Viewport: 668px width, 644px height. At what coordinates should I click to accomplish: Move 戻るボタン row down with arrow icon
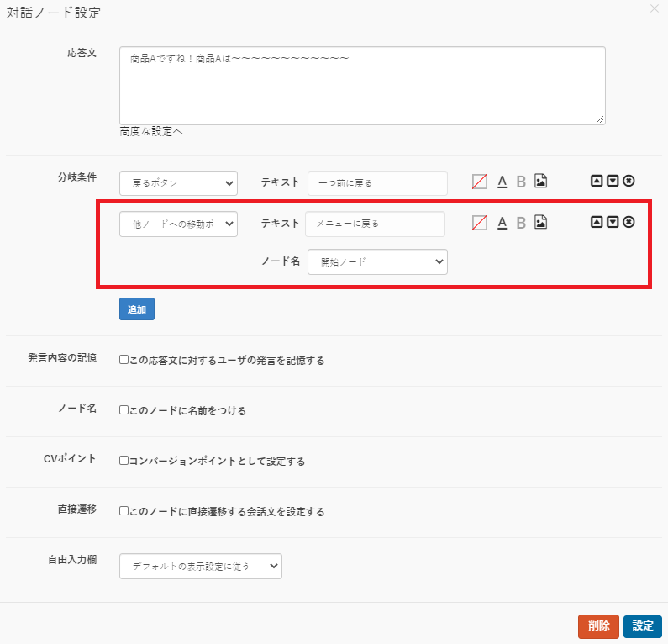click(613, 181)
